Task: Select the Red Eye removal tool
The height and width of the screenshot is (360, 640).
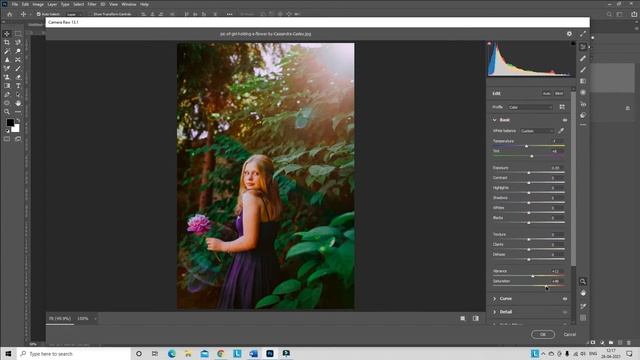Action: pyautogui.click(x=583, y=104)
